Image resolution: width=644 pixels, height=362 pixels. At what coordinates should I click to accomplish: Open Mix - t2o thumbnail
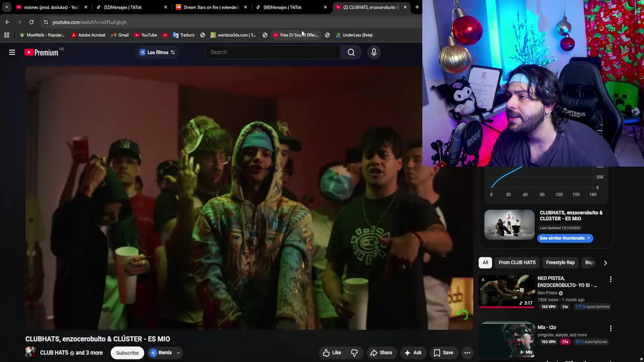click(507, 340)
